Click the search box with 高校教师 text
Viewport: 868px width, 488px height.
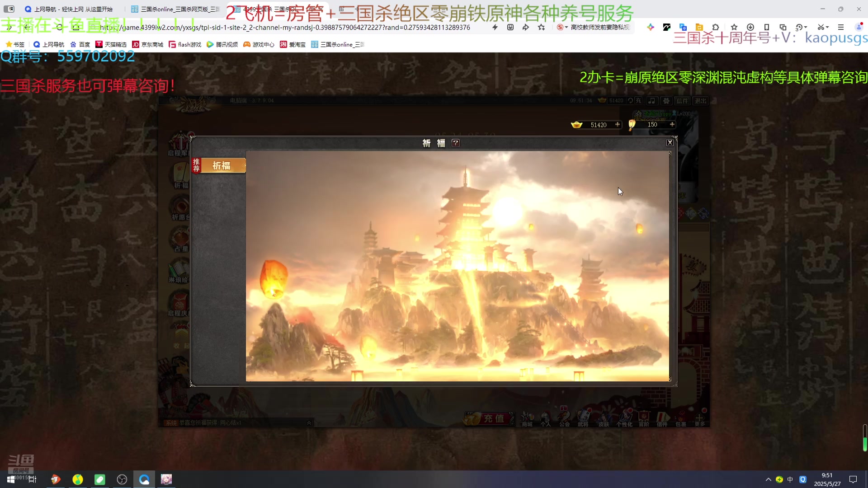(600, 28)
